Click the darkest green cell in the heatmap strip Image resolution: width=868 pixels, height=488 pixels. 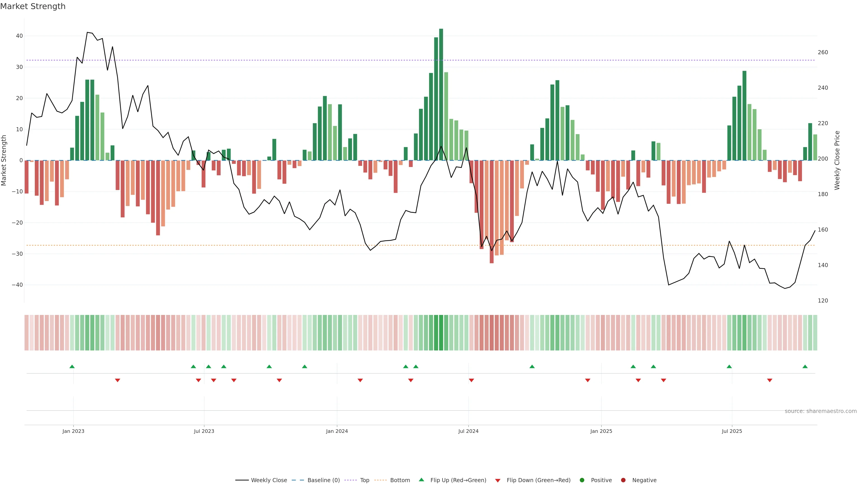pyautogui.click(x=441, y=332)
